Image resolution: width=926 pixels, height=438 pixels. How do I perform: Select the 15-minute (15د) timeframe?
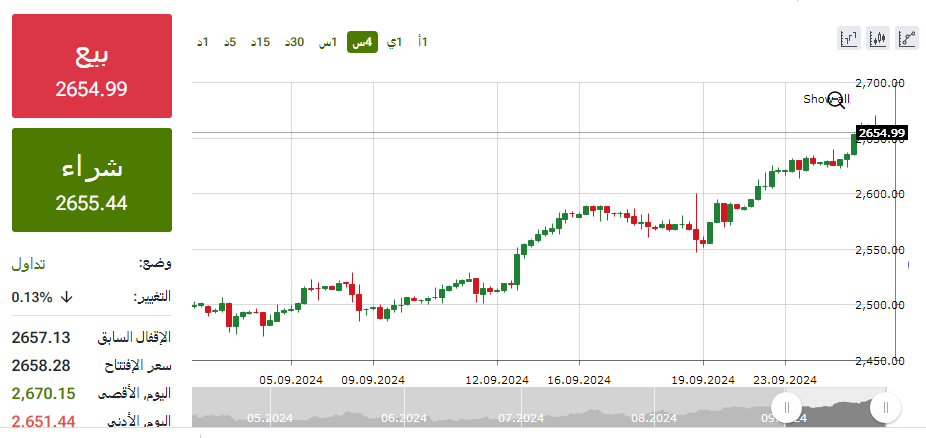coord(261,42)
